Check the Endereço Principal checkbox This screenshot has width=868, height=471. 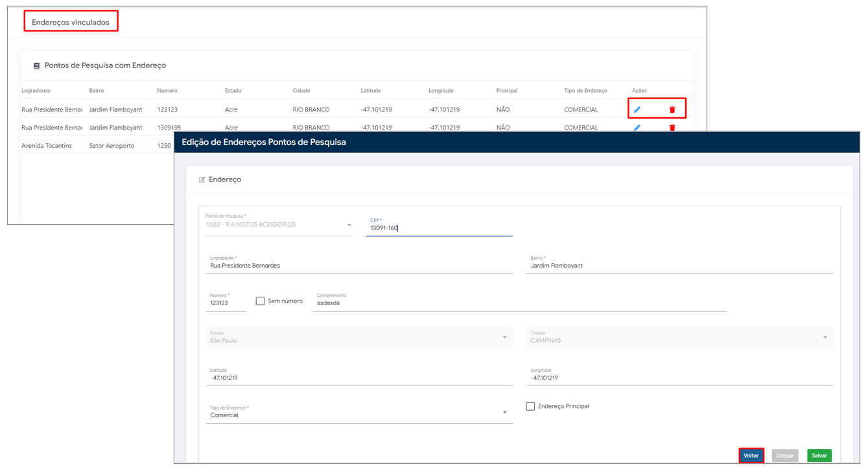pos(530,406)
